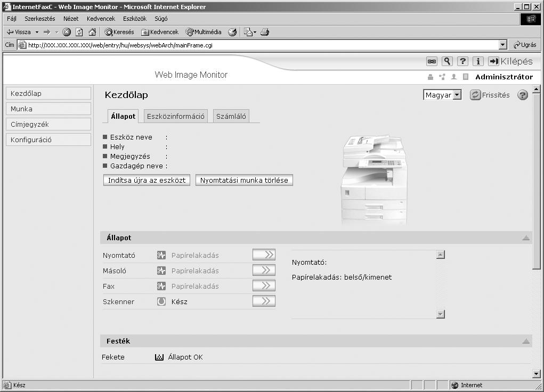Open Kedvencek favorites toolbar button
The height and width of the screenshot is (392, 544).
(160, 32)
